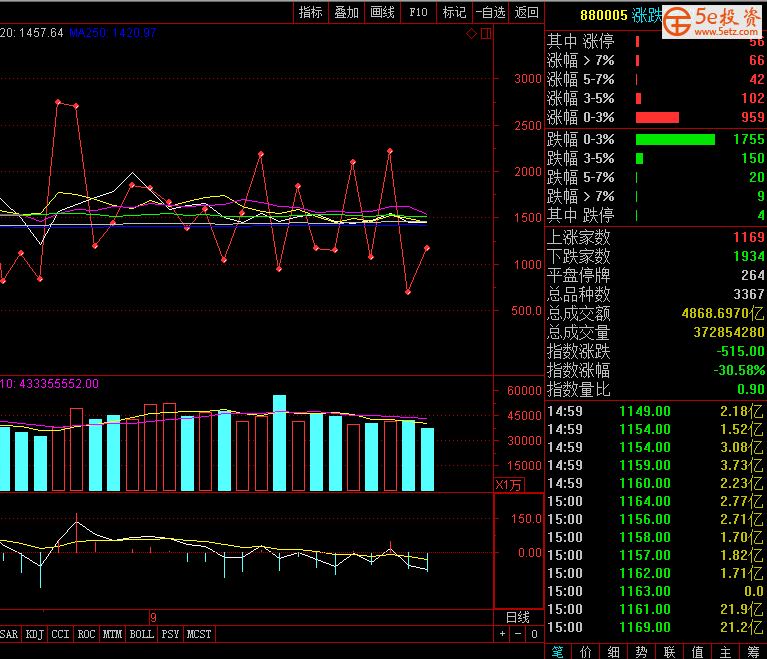Select the 联 linked tab
The height and width of the screenshot is (659, 767).
[670, 652]
